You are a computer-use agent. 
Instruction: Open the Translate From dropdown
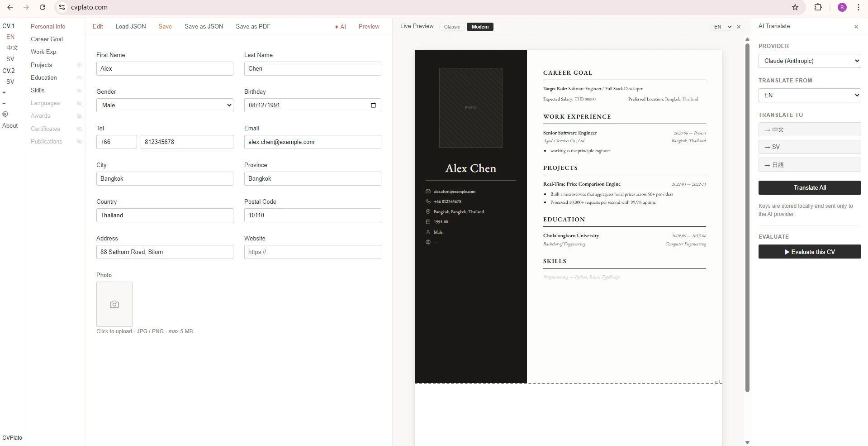point(810,95)
